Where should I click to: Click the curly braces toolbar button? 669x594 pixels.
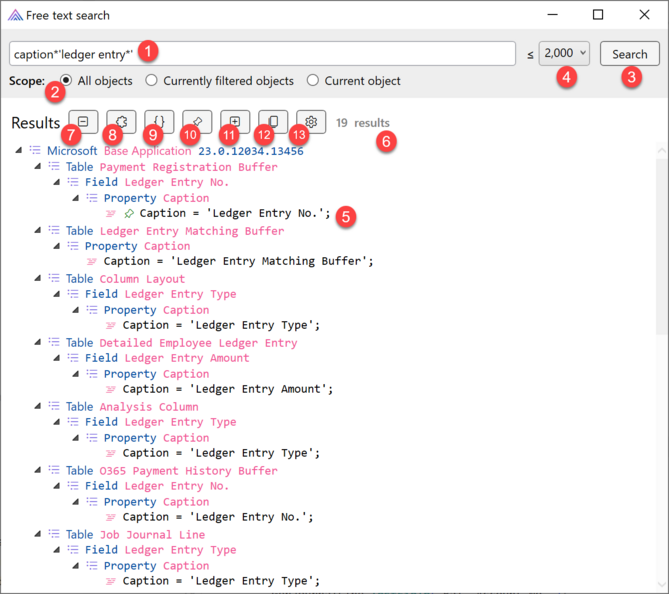point(159,122)
